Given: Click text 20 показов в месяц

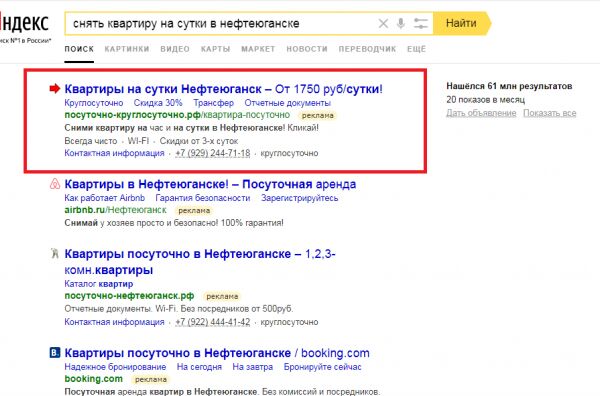Looking at the screenshot, I should 485,99.
